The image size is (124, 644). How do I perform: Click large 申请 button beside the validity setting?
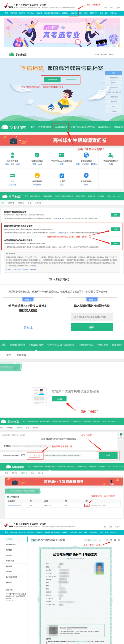108,455
